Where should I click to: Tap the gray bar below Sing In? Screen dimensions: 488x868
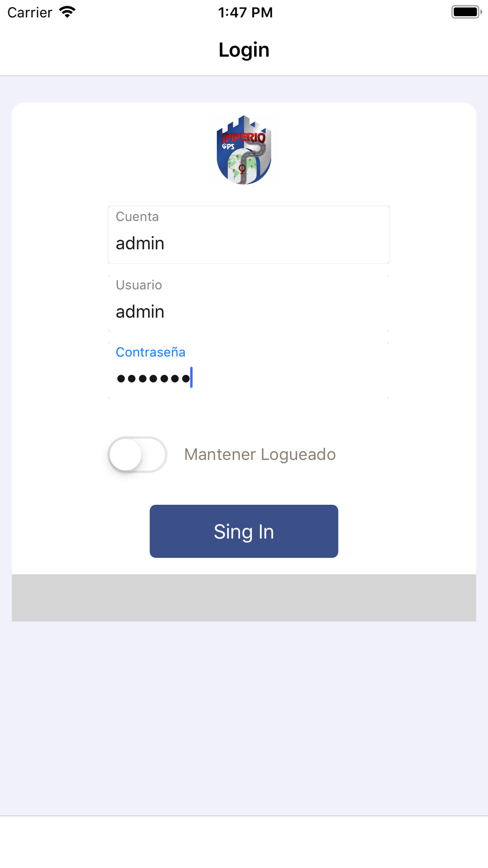(244, 598)
